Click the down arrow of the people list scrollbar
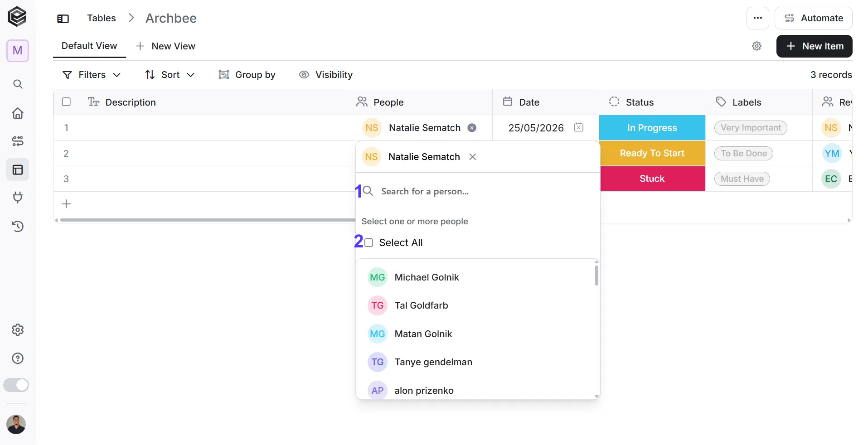Screen dimensions: 868x445 [x=596, y=397]
